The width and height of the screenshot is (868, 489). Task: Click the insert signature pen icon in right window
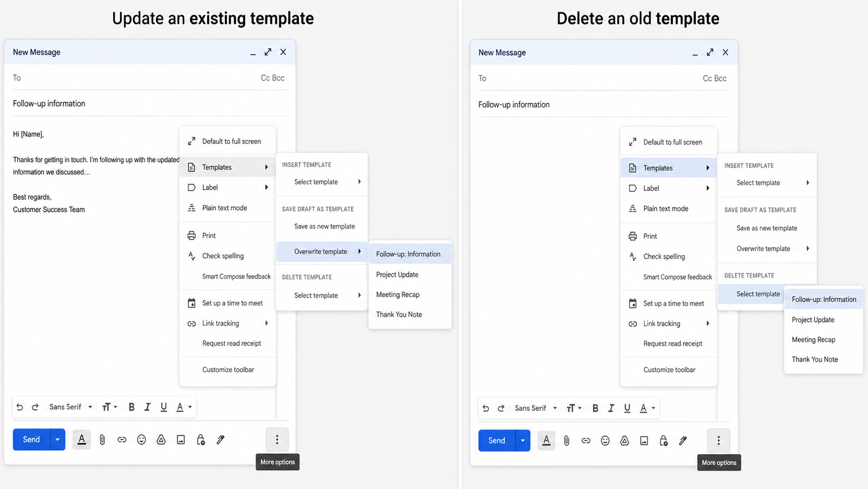(683, 441)
